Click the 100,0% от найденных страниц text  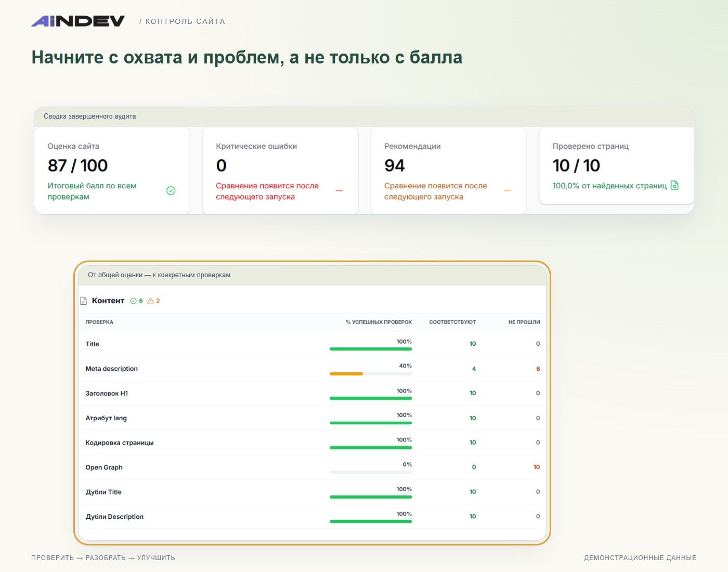pyautogui.click(x=609, y=186)
